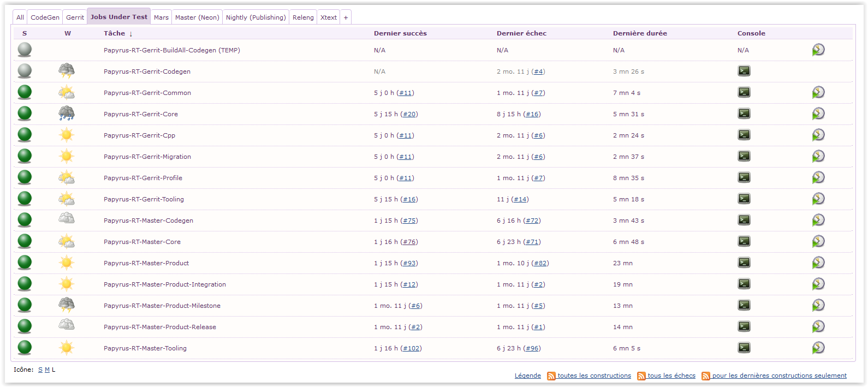Sort the table by W weather column

click(x=68, y=33)
